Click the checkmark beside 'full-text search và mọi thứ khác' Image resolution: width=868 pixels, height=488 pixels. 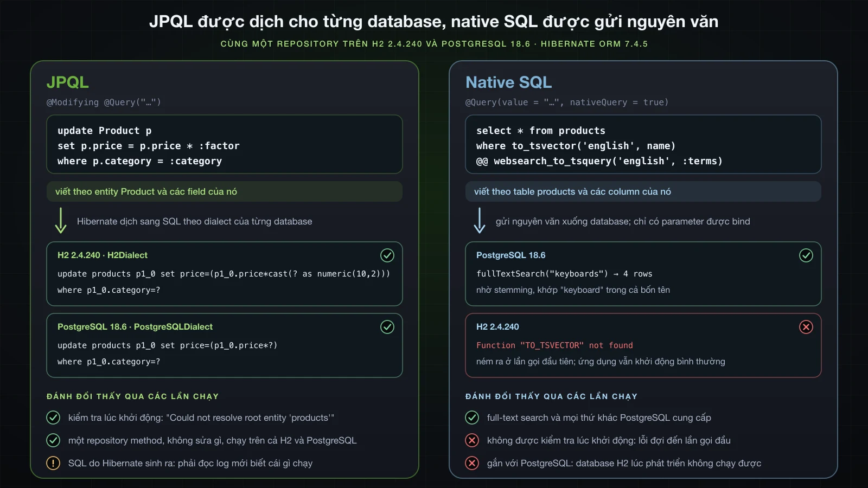pyautogui.click(x=472, y=418)
